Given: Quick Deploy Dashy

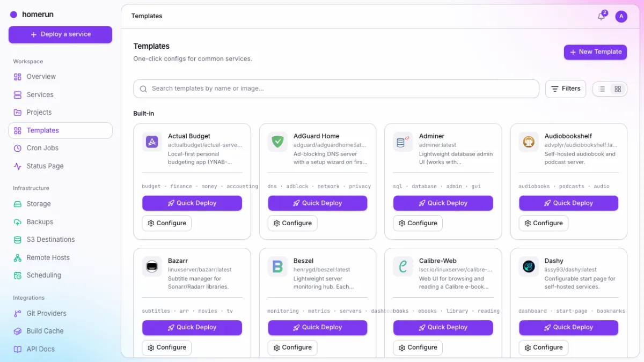Looking at the screenshot, I should tap(569, 328).
